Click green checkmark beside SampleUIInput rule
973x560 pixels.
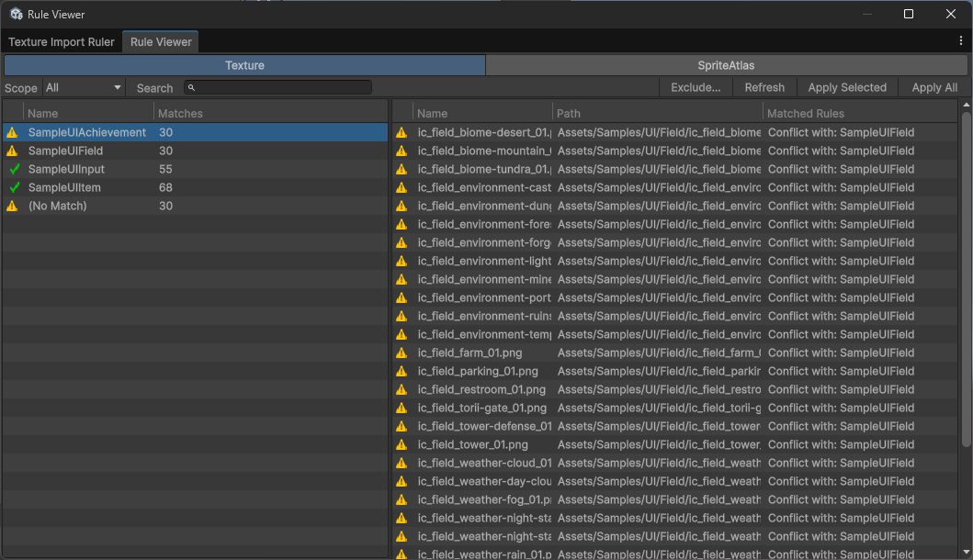pos(15,169)
